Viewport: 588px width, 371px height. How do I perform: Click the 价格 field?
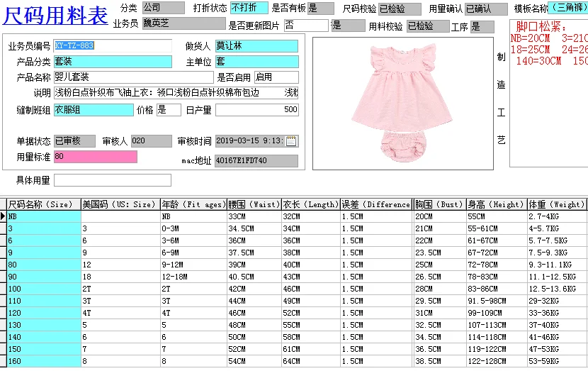[x=169, y=110]
